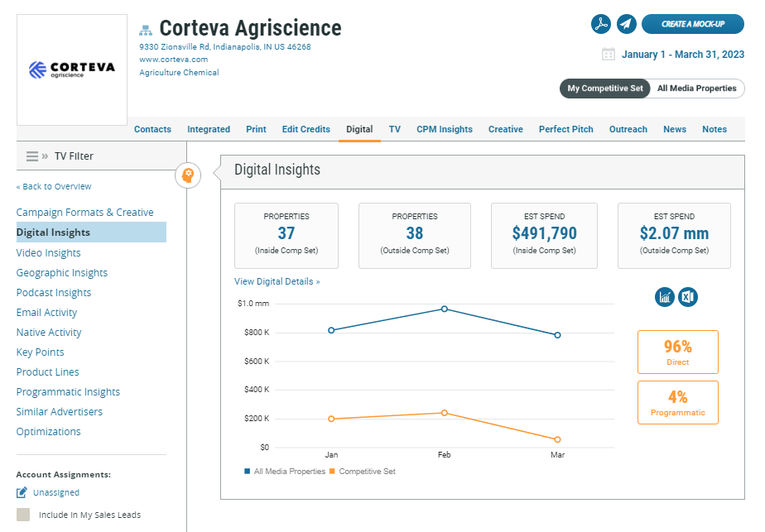
Task: Click the 37 Properties Inside Comp Set card
Action: point(286,236)
